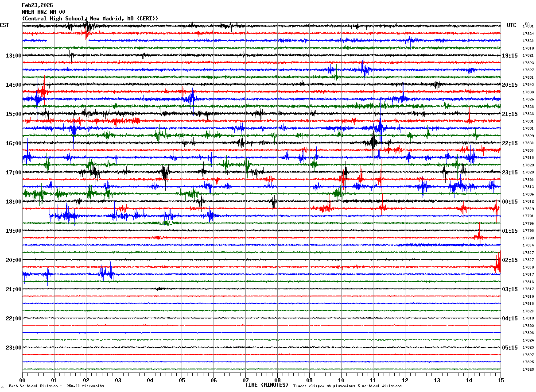This screenshot has width=536, height=392.
Task: Select the 13:00 CST time label
Action: [13, 56]
